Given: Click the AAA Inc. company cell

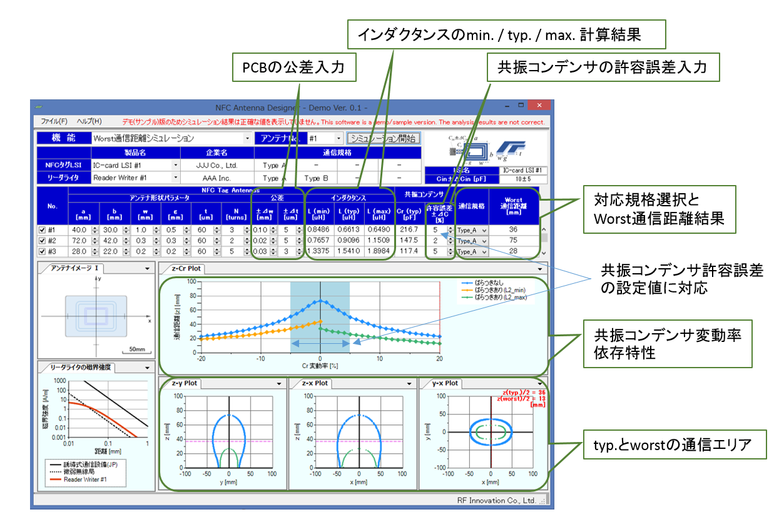Looking at the screenshot, I should point(218,178).
